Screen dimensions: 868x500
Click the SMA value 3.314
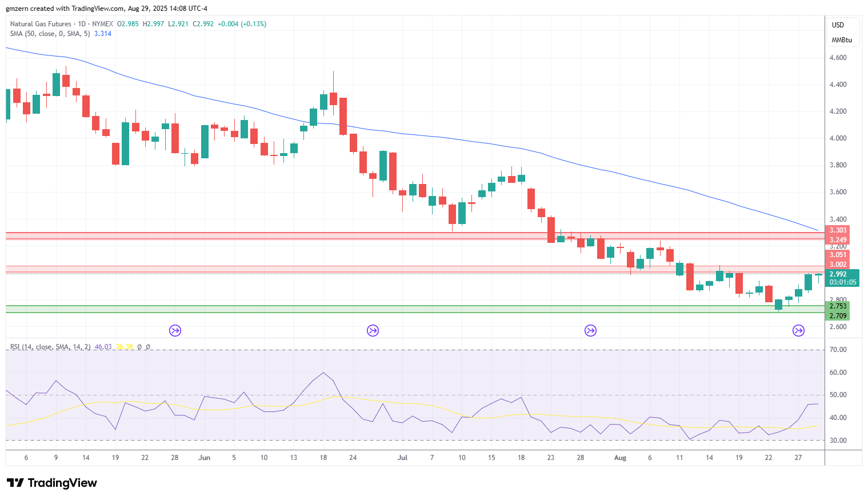[103, 34]
